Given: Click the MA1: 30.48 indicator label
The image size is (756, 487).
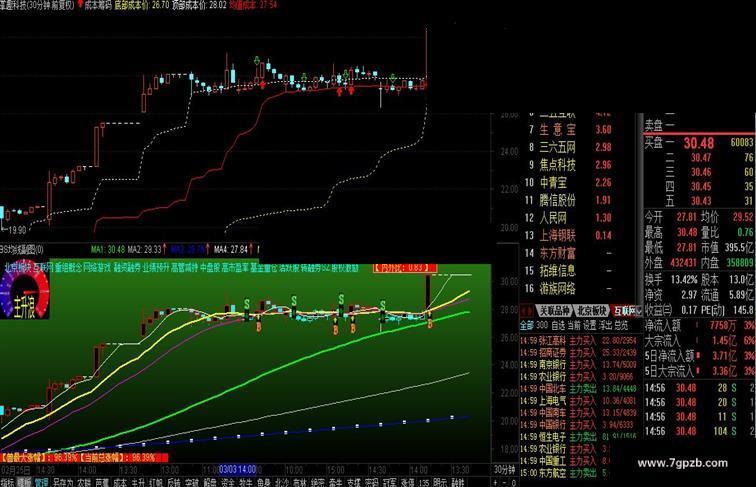Looking at the screenshot, I should pos(108,249).
